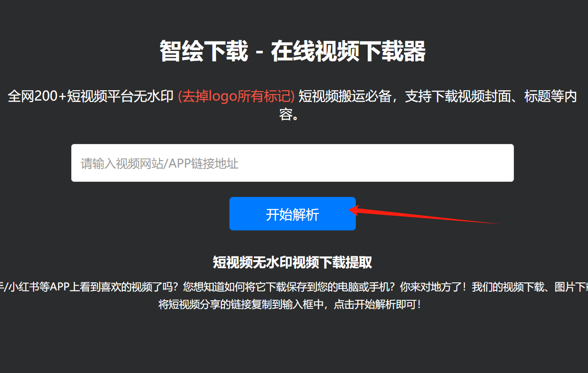Select the red text 去掉logo所有标记

(236, 97)
